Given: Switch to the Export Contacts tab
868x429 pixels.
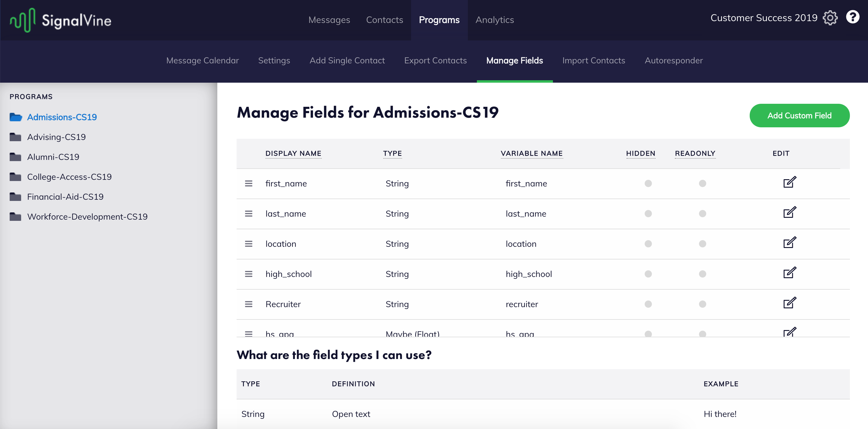Looking at the screenshot, I should pyautogui.click(x=435, y=60).
